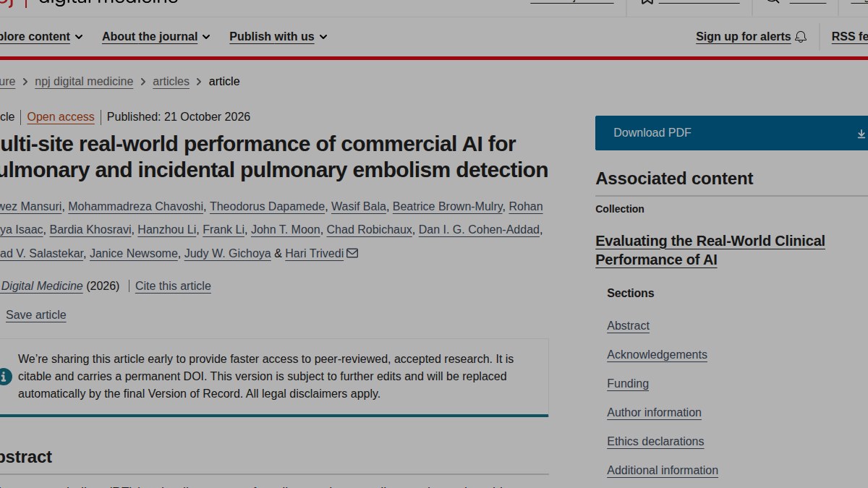This screenshot has width=868, height=488.
Task: Expand the Explore content menu
Action: coord(41,36)
